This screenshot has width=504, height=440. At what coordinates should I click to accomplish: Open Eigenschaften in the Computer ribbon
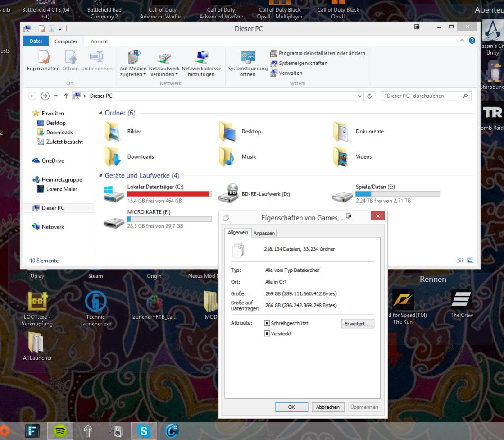pos(43,61)
